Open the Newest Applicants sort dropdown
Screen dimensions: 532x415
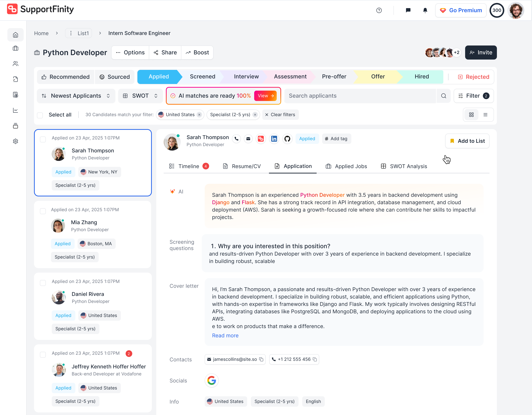76,96
